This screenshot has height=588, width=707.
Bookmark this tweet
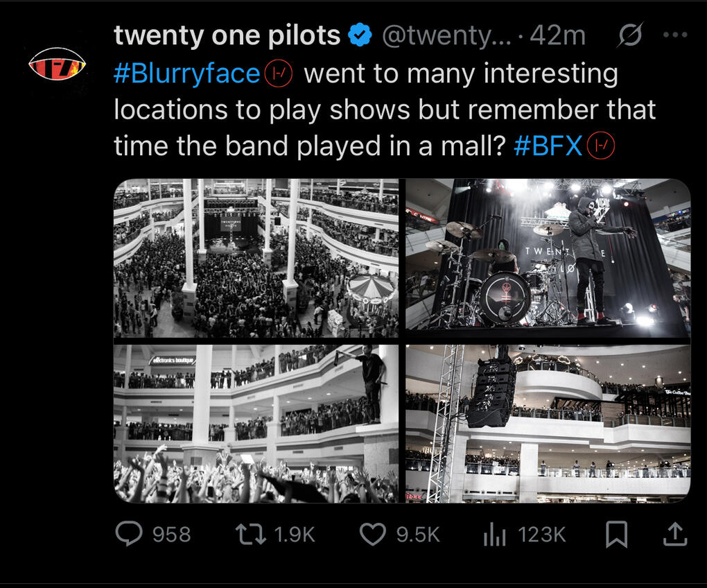pos(616,535)
